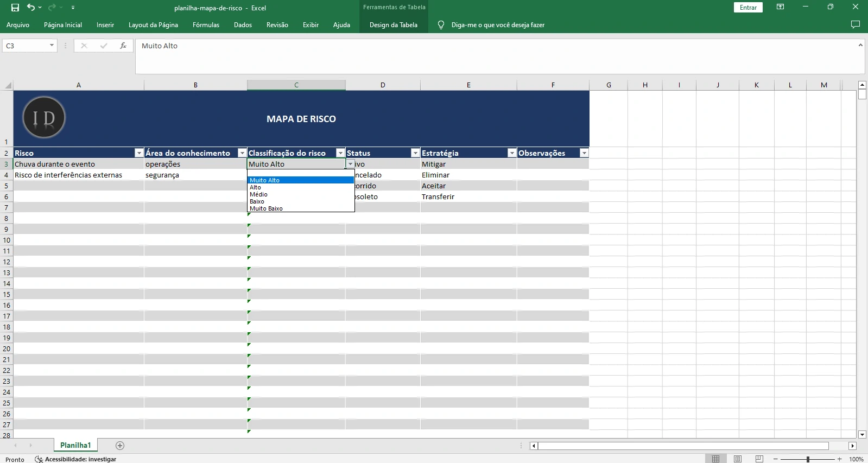Open the Estratégia column filter dropdown

point(511,154)
